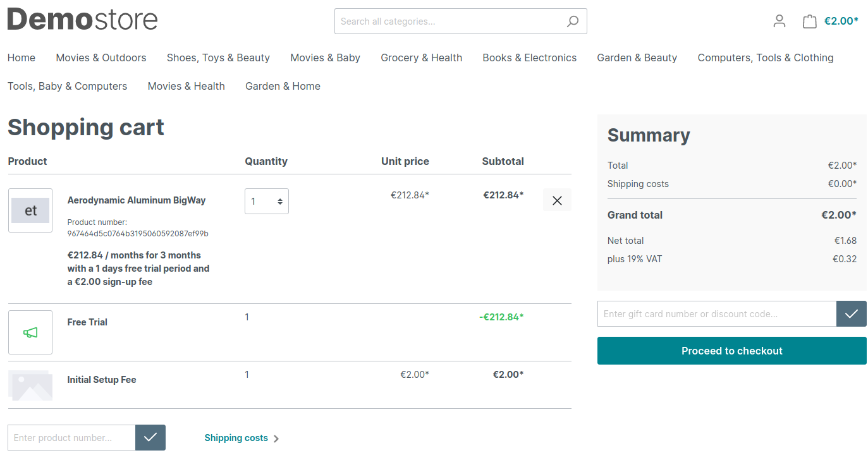This screenshot has height=460, width=868.
Task: Click the Grand total label in Summary
Action: point(635,215)
